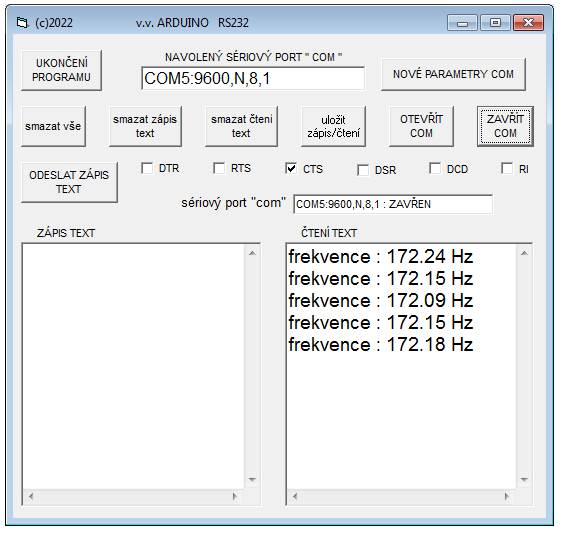Click down arrow of ČTENÍ TEXT scrollbar
This screenshot has width=563, height=538.
pos(524,480)
